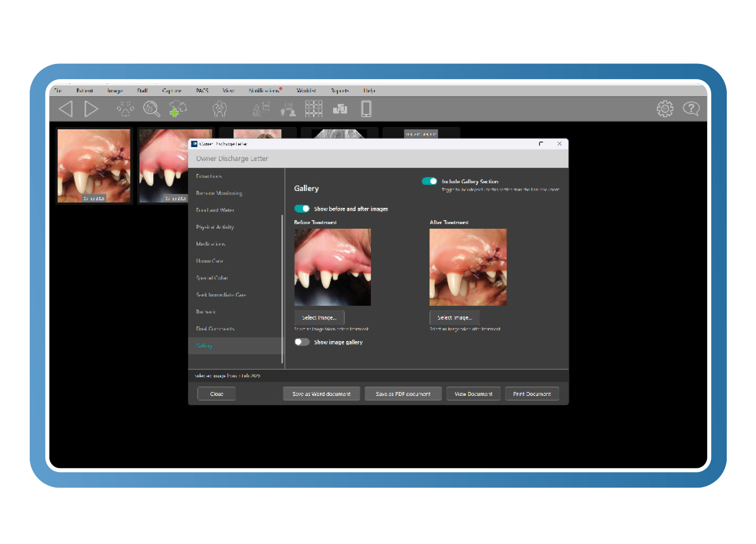Viewport: 756px width, 544px height.
Task: Select Medications section in sidebar
Action: (x=211, y=244)
